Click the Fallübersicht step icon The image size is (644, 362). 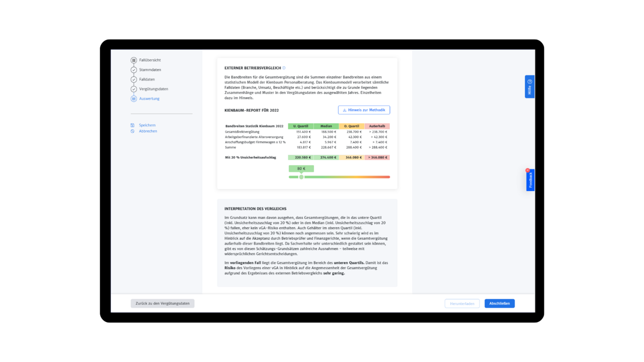[134, 60]
